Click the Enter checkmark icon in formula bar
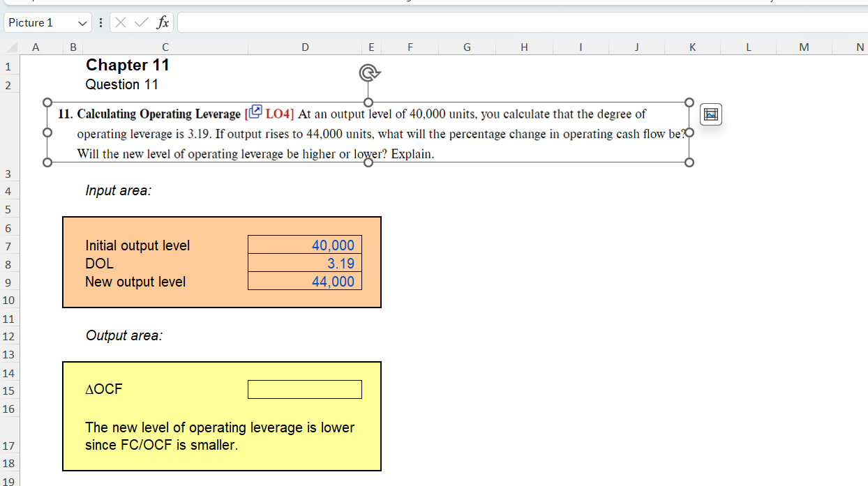868x486 pixels. pos(137,22)
